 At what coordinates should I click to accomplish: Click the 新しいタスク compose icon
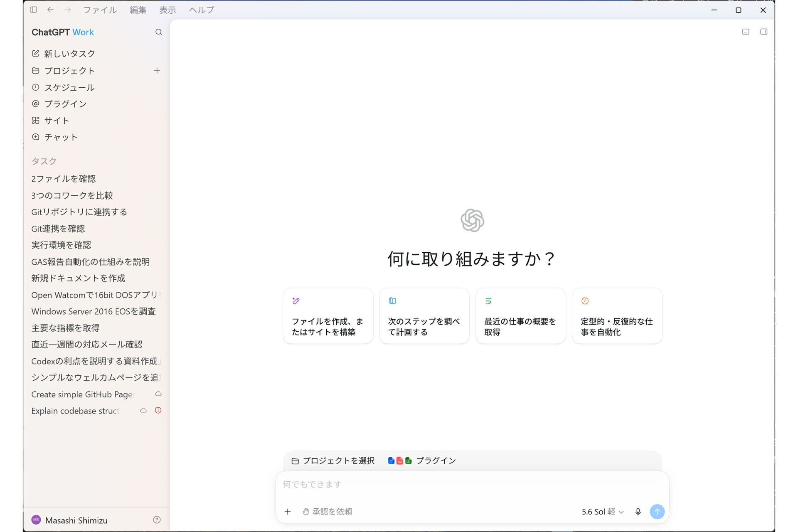point(36,53)
